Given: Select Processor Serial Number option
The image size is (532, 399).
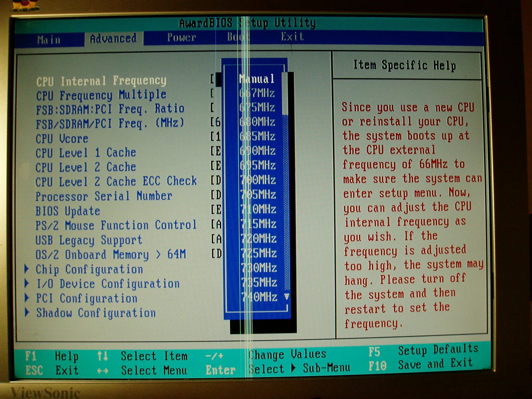Looking at the screenshot, I should tap(104, 196).
